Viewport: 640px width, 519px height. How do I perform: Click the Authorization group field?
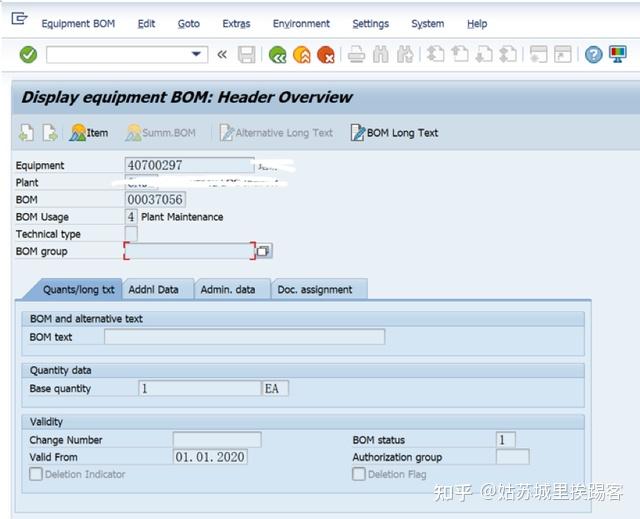tap(513, 457)
